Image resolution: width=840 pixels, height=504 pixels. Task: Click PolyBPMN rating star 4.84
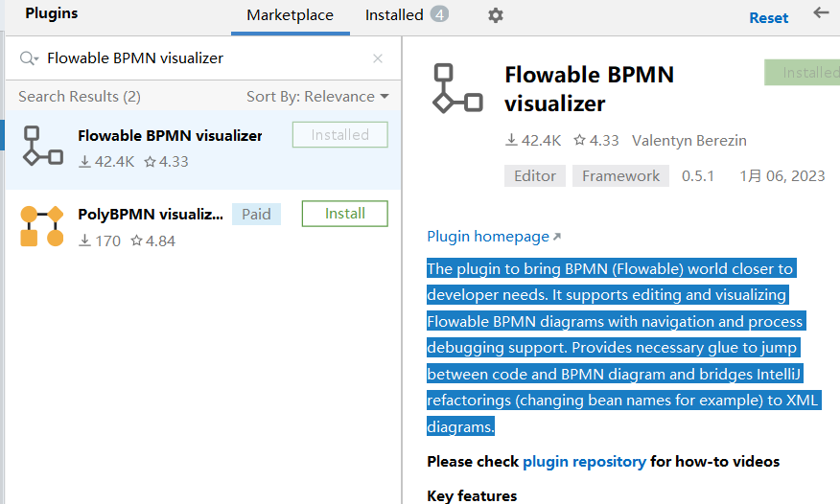coord(152,241)
